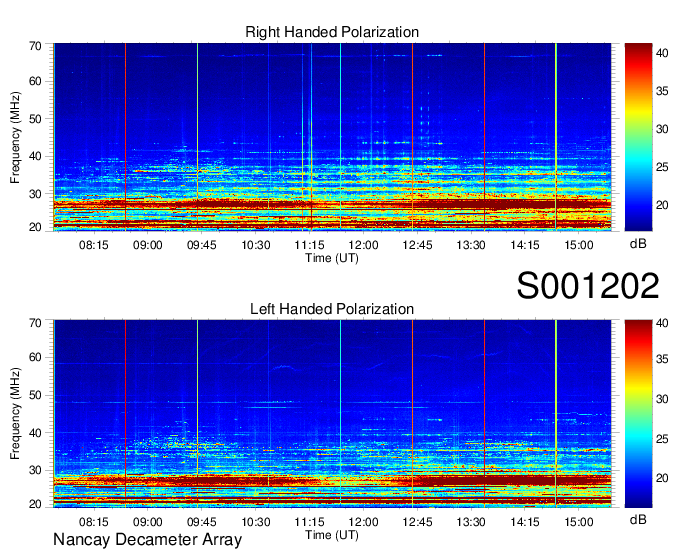Click the 13:30 time tick of the Right Handed plot
This screenshot has height=552, width=680.
(x=471, y=245)
